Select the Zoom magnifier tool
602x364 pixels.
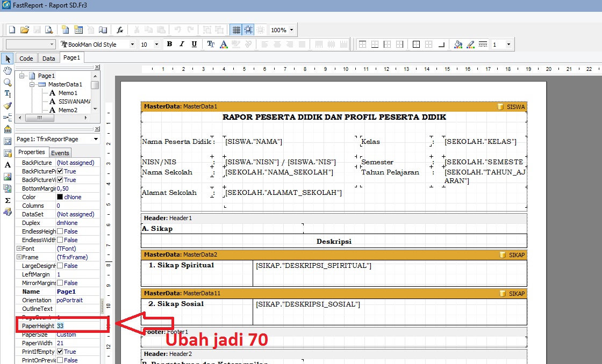pyautogui.click(x=8, y=82)
